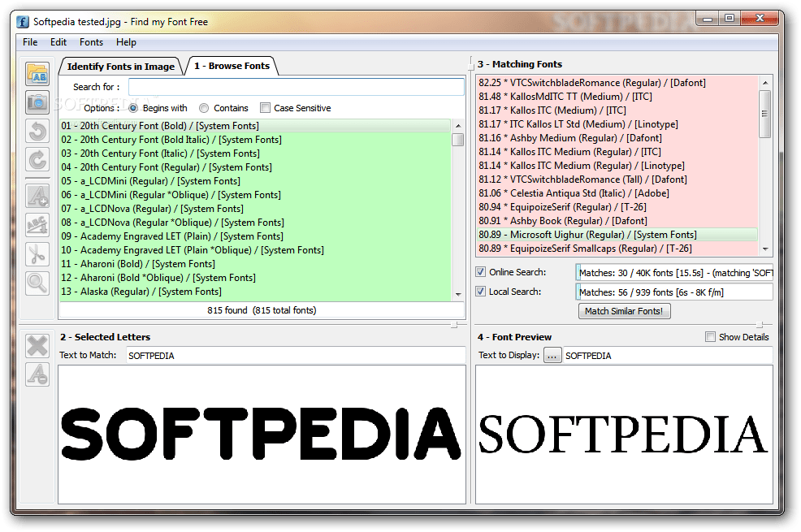Select the Contains radio option

point(204,108)
